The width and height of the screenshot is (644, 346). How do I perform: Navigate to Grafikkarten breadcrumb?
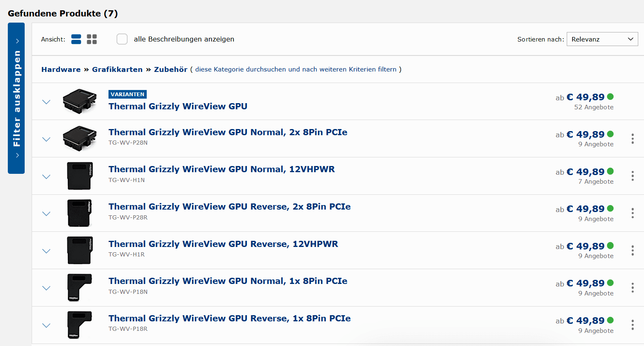[117, 69]
